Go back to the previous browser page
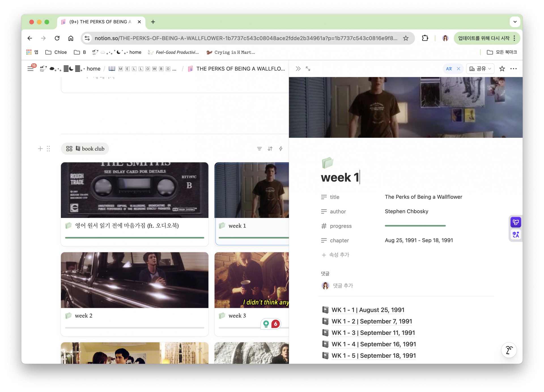This screenshot has height=392, width=544. click(x=30, y=38)
